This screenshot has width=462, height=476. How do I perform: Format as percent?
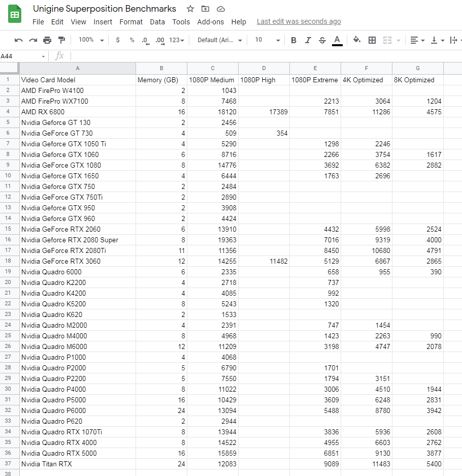click(131, 40)
